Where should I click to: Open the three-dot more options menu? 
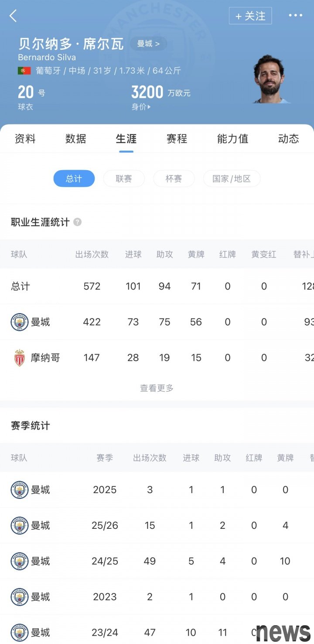pos(295,16)
